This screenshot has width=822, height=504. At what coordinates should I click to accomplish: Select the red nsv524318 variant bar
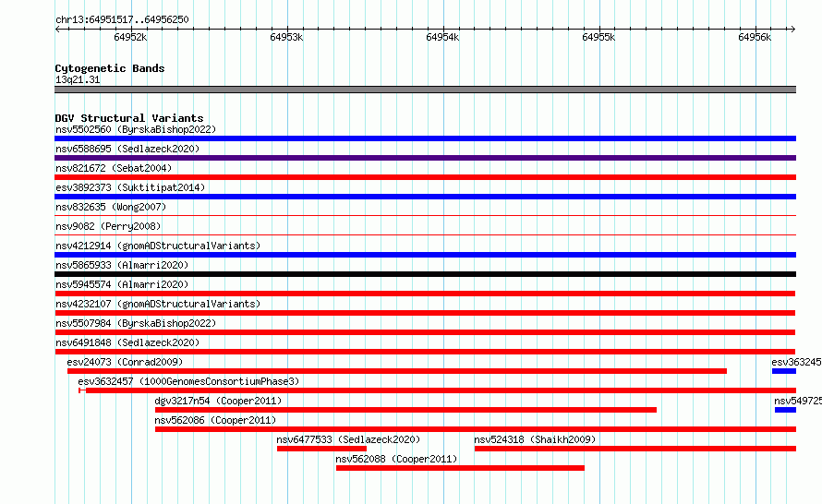click(x=635, y=449)
